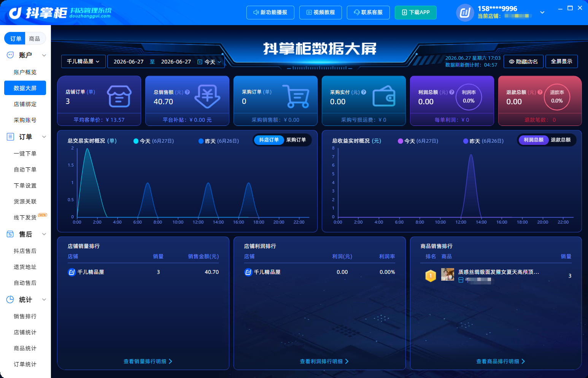This screenshot has width=588, height=378.
Task: Click the 利润率 circular gauge
Action: [469, 97]
